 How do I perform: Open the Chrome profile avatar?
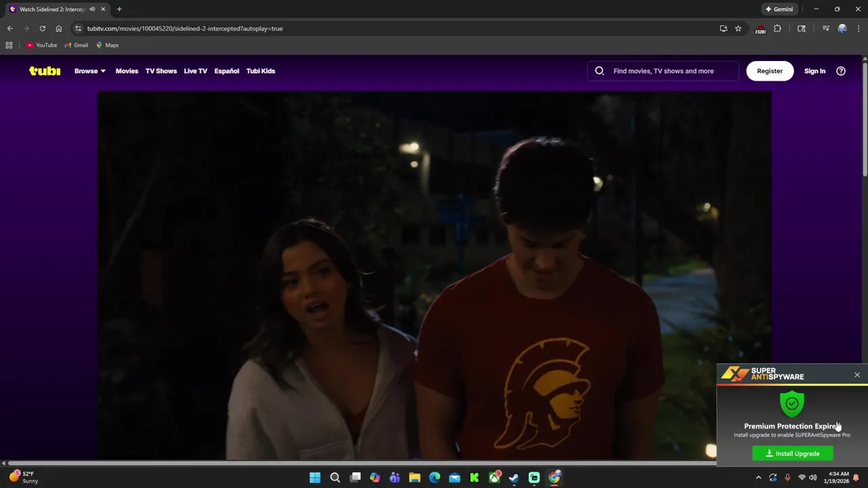click(842, 28)
